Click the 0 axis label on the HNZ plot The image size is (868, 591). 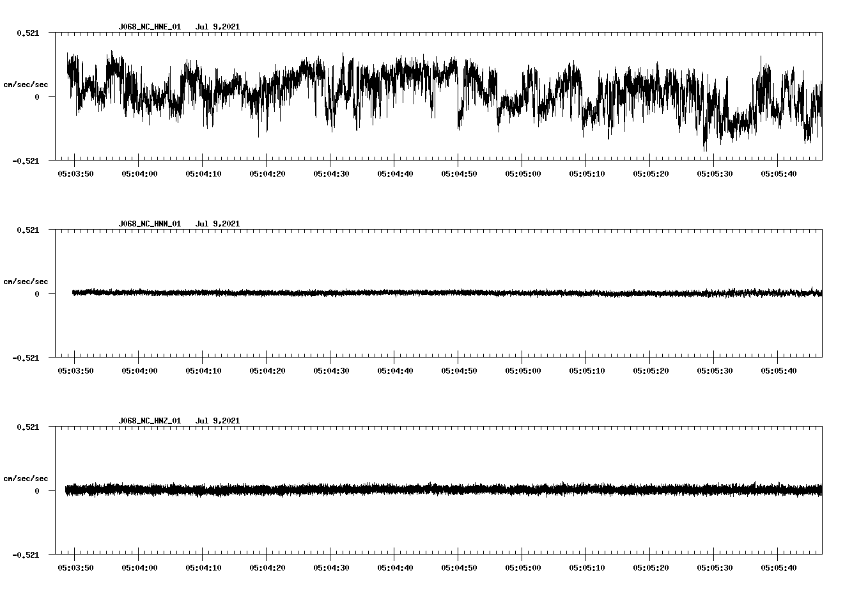pos(37,491)
